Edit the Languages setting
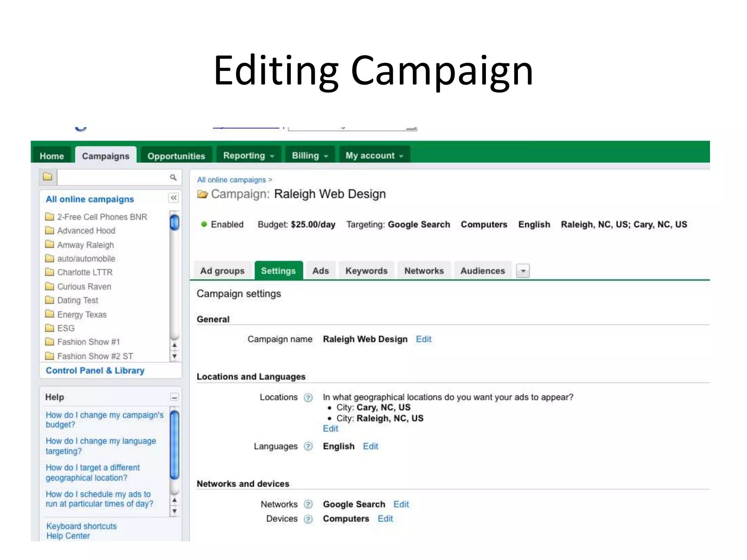 [x=371, y=446]
